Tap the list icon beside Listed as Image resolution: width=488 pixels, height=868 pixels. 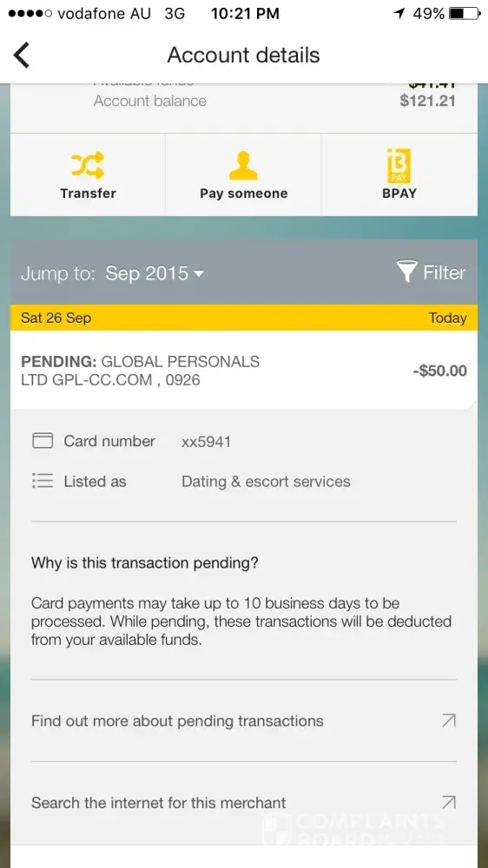43,481
